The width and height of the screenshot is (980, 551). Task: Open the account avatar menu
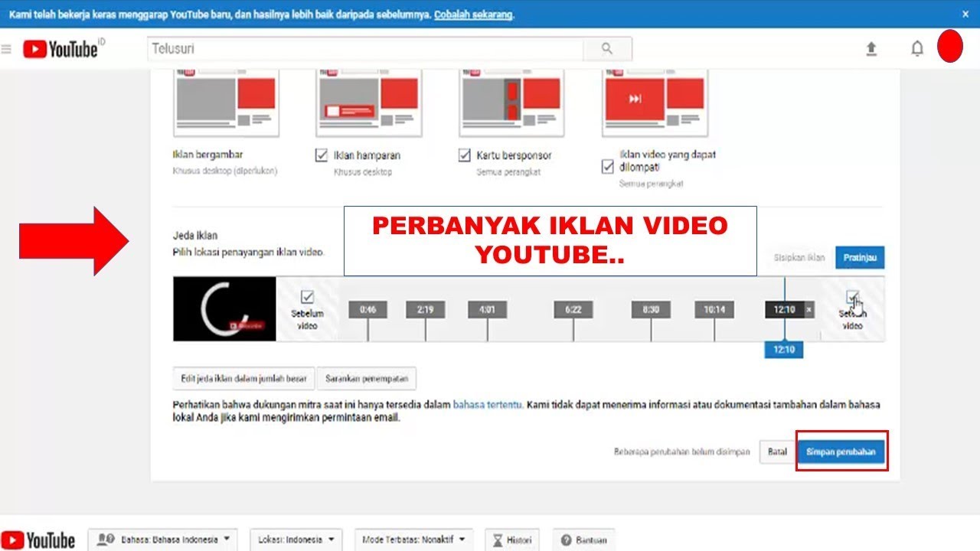[950, 47]
